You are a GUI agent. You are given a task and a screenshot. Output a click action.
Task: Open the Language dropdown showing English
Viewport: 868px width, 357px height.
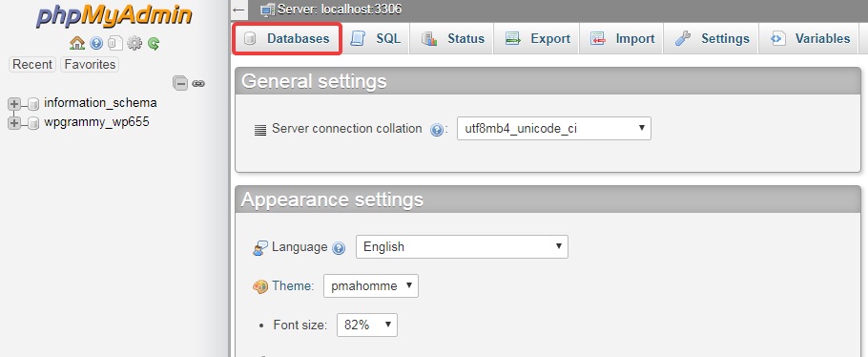(x=462, y=246)
